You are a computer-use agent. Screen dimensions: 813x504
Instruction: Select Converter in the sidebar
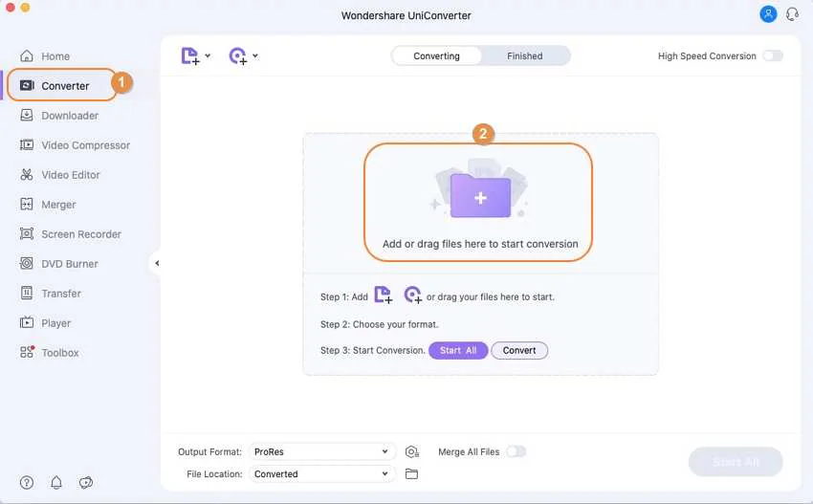pyautogui.click(x=55, y=85)
